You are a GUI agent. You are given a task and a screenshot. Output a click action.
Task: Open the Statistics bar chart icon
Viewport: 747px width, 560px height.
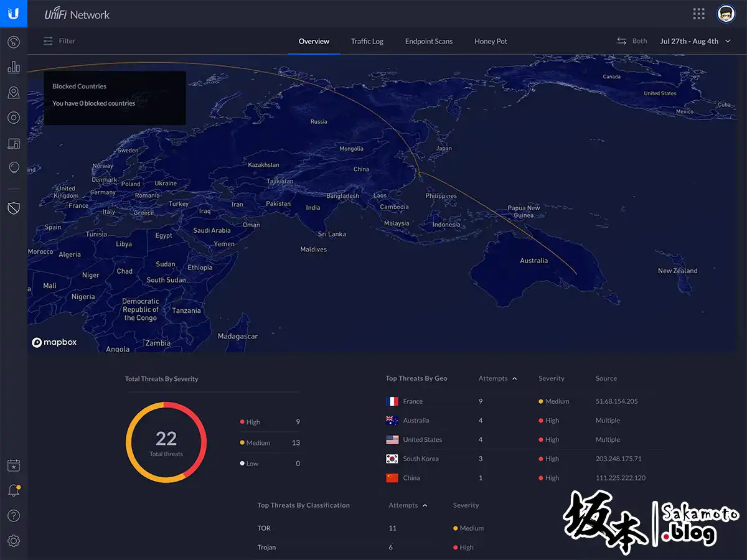(14, 67)
